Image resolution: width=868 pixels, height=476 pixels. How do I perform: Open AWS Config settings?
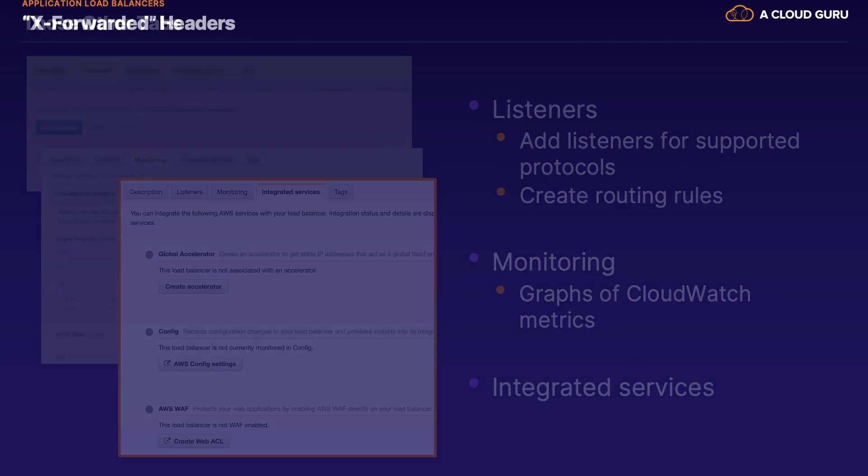point(200,364)
